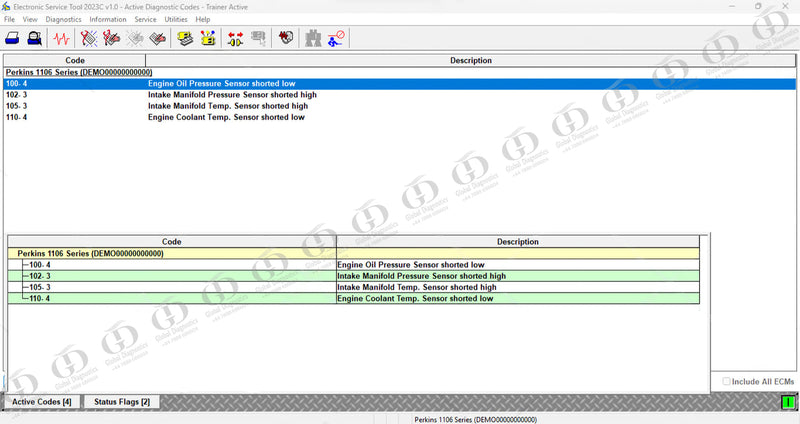Click the upper Description column header
800x424 pixels.
pos(470,60)
